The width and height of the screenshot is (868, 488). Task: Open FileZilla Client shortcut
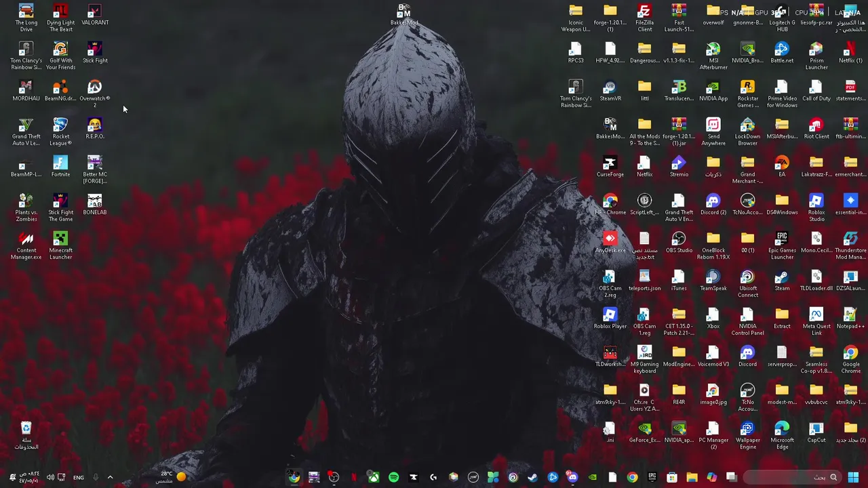tap(644, 18)
